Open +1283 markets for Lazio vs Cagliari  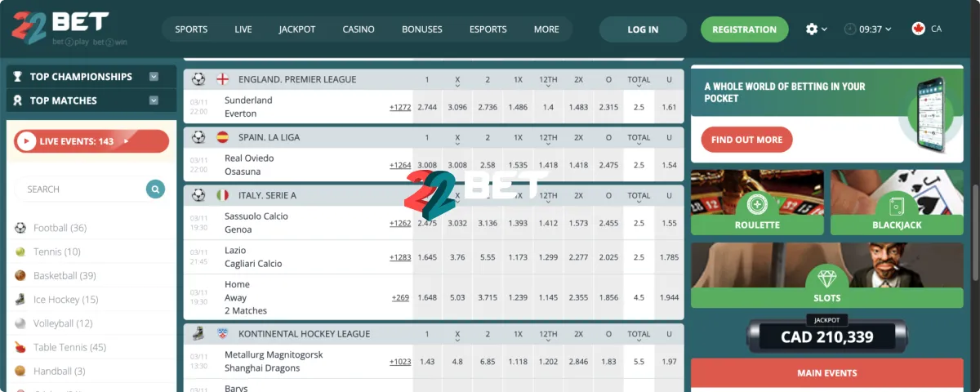pos(400,257)
